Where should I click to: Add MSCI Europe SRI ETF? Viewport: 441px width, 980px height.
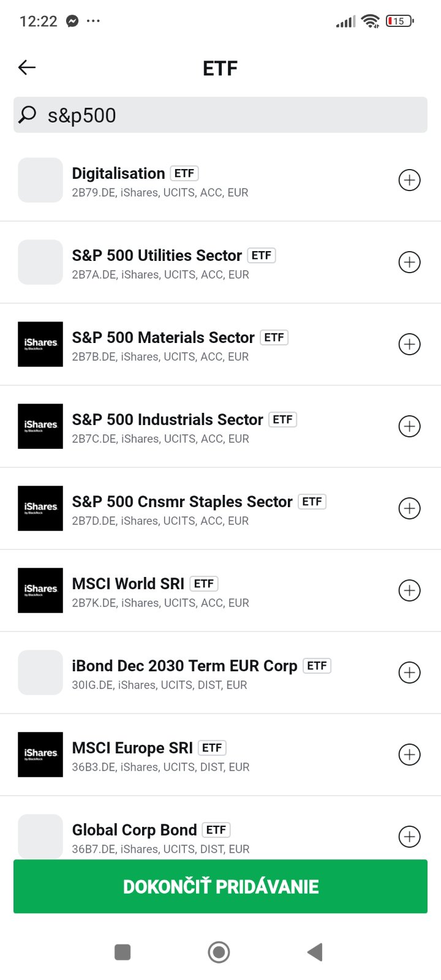coord(409,755)
